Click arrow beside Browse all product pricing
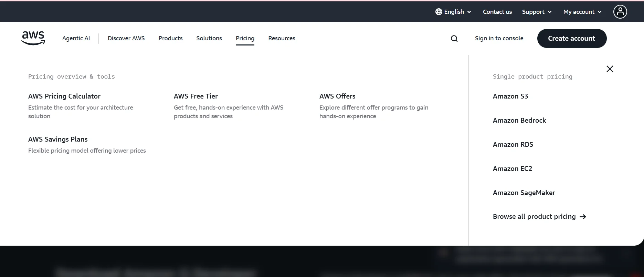Viewport: 644px width, 277px height. (583, 217)
